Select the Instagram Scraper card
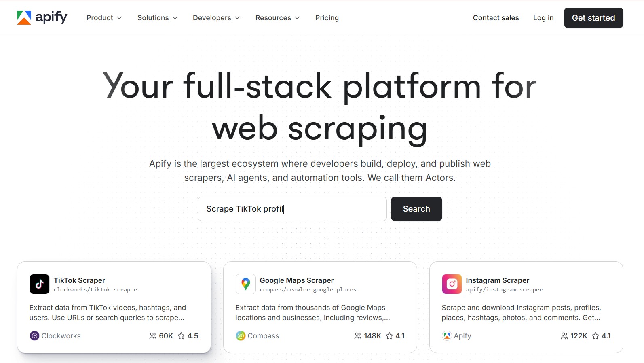This screenshot has width=644, height=363. point(526,308)
